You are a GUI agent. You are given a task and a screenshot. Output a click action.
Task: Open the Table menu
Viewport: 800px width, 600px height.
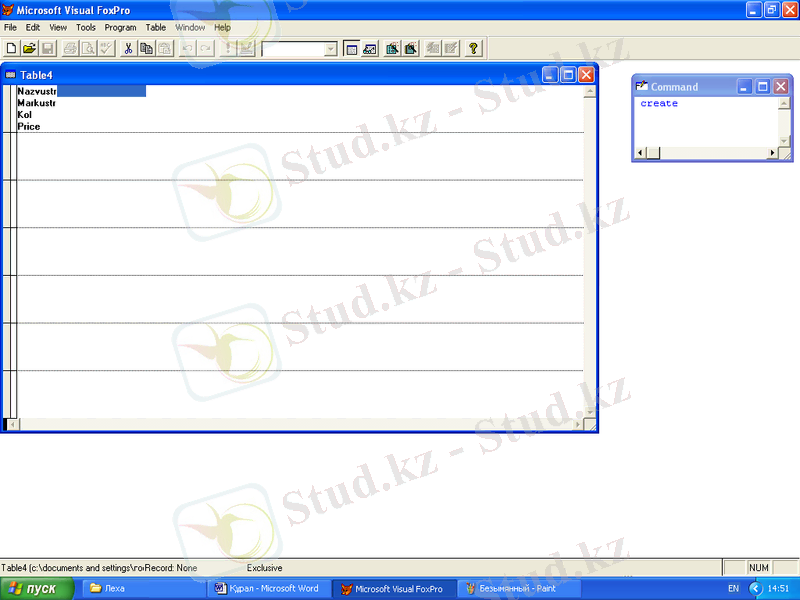156,28
